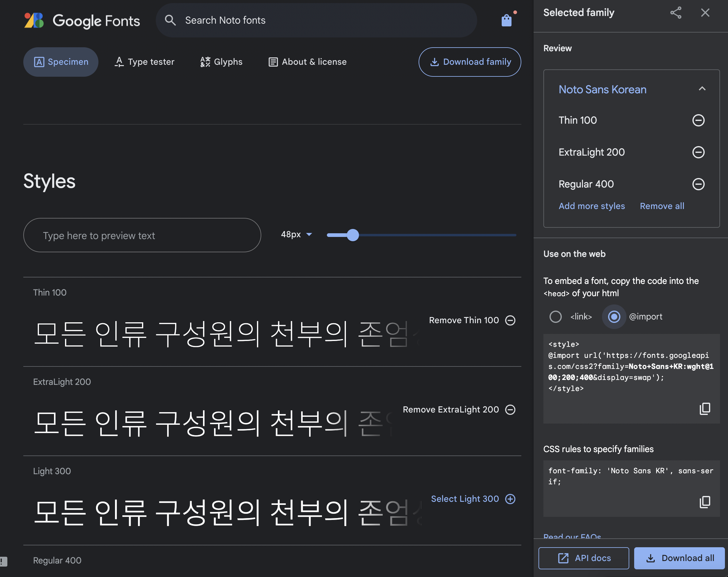
Task: Remove ExtraLight 200 in Review panel
Action: click(x=698, y=152)
